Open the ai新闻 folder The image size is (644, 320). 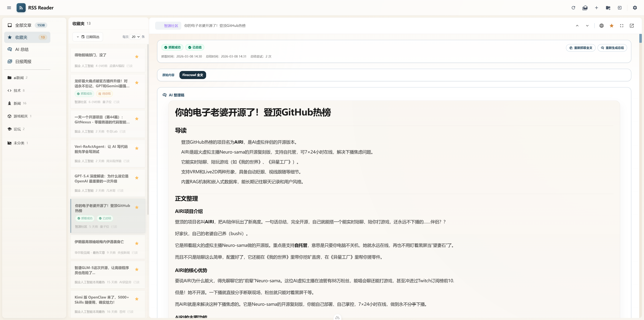coord(27,78)
